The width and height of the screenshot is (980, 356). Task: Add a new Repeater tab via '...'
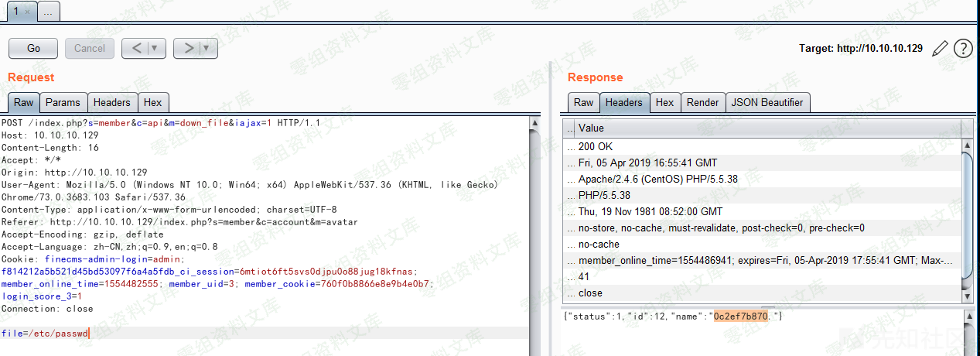tap(48, 12)
